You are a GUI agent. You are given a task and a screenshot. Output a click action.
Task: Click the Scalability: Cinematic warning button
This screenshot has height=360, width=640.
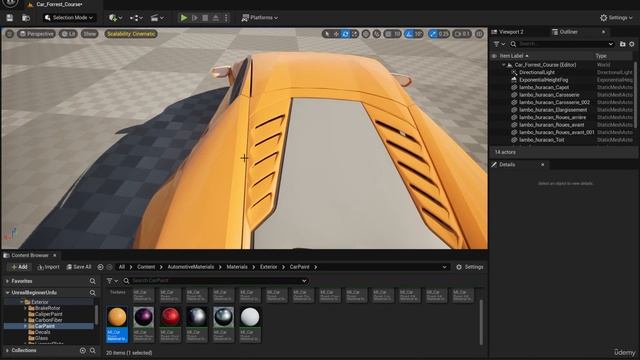point(131,34)
